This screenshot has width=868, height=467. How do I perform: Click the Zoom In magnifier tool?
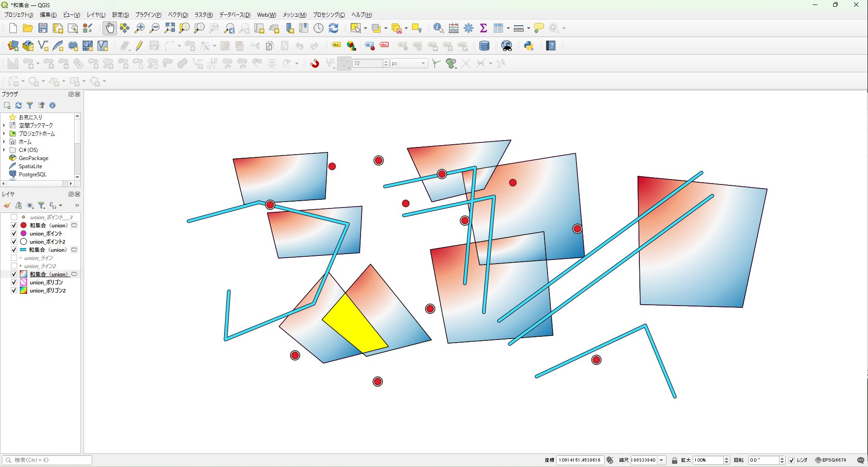[x=140, y=28]
